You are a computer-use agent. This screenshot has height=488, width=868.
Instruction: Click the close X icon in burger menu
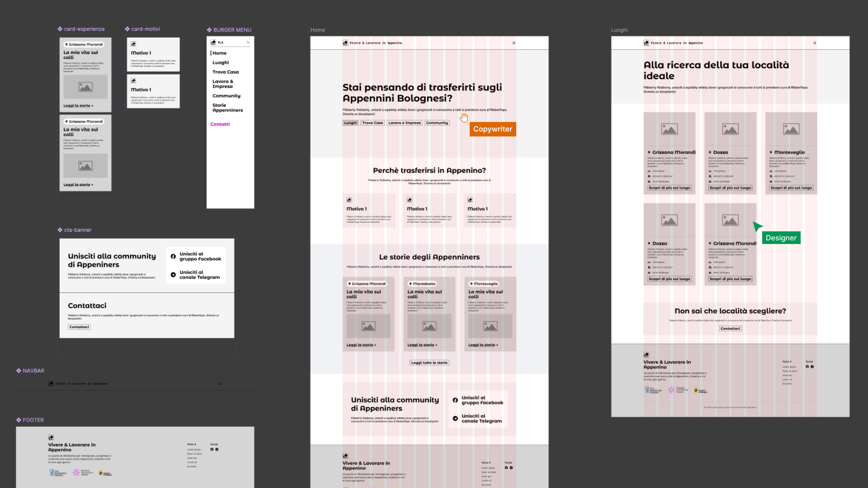click(248, 42)
